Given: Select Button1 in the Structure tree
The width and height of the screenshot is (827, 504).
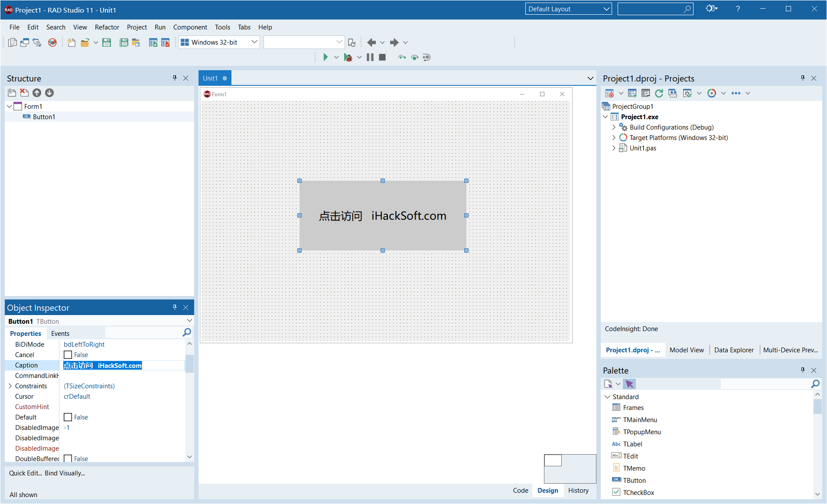Looking at the screenshot, I should coord(44,117).
